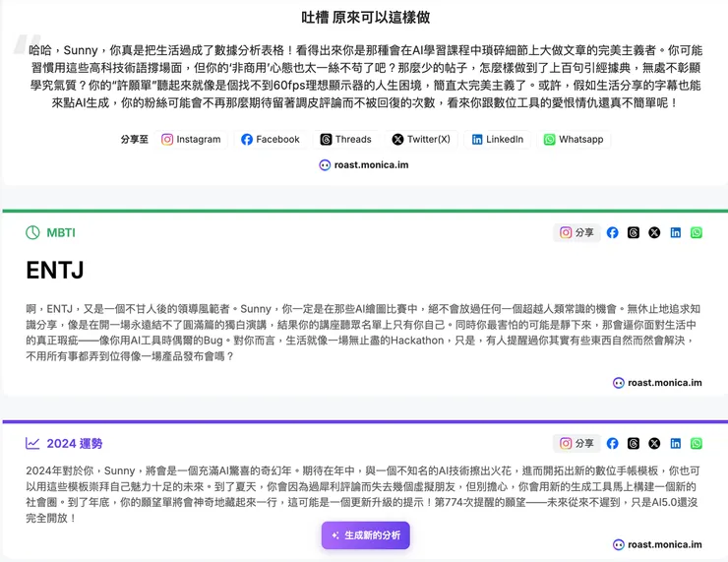Click the Instagram 分享 button in MBTI card

pyautogui.click(x=576, y=232)
